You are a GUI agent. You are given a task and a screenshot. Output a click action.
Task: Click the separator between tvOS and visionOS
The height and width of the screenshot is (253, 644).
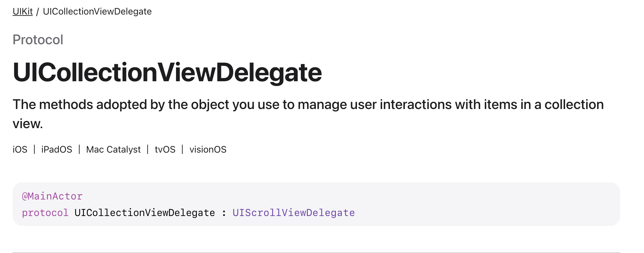[x=182, y=150]
